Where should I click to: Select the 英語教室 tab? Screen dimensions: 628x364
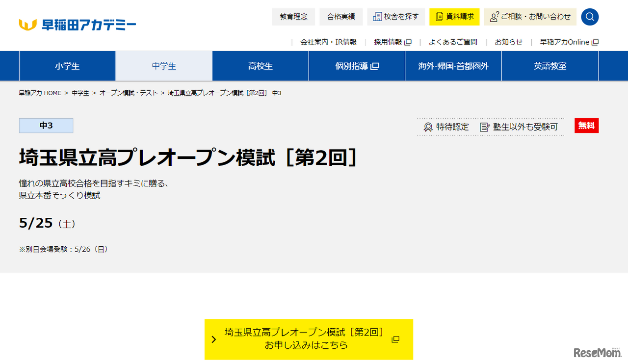[x=550, y=66]
